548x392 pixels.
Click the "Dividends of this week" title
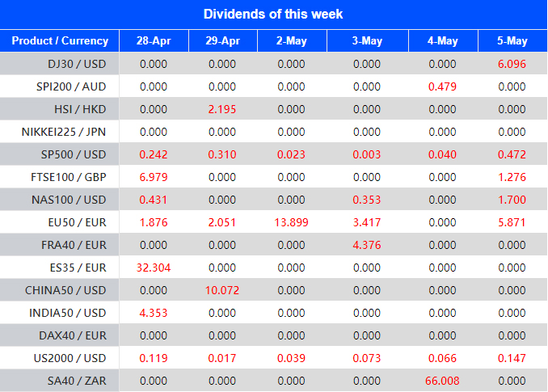tap(273, 14)
